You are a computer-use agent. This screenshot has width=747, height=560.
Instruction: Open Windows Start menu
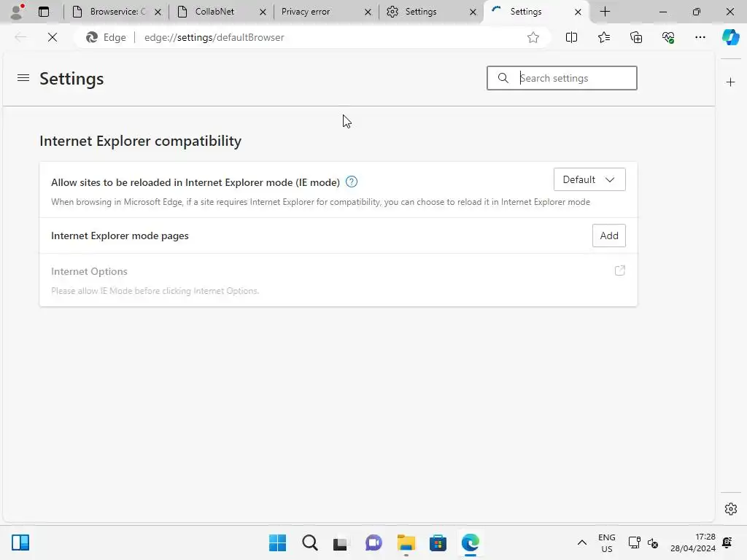pos(278,542)
